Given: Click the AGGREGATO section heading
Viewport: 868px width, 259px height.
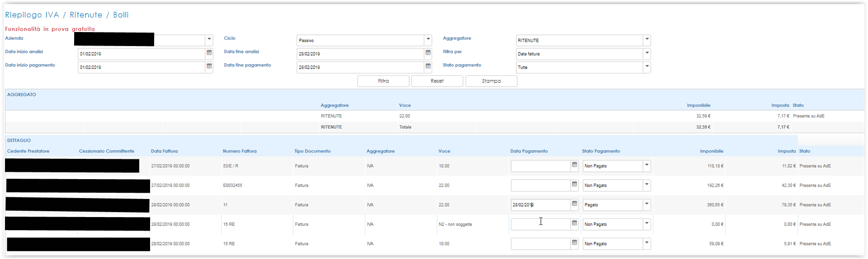Looking at the screenshot, I should [x=22, y=95].
